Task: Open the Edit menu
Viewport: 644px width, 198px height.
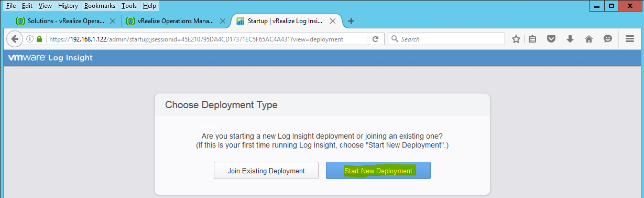Action: [27, 6]
